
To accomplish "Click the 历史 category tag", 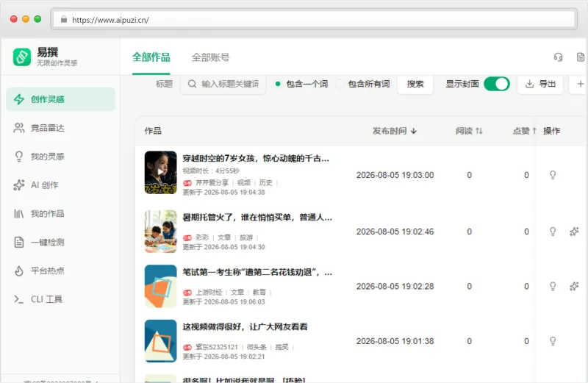I will point(265,183).
